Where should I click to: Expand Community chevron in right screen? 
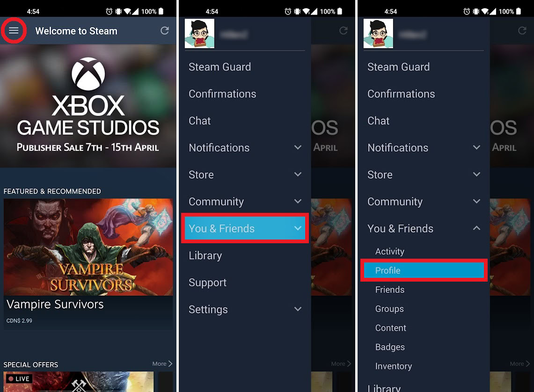(476, 201)
